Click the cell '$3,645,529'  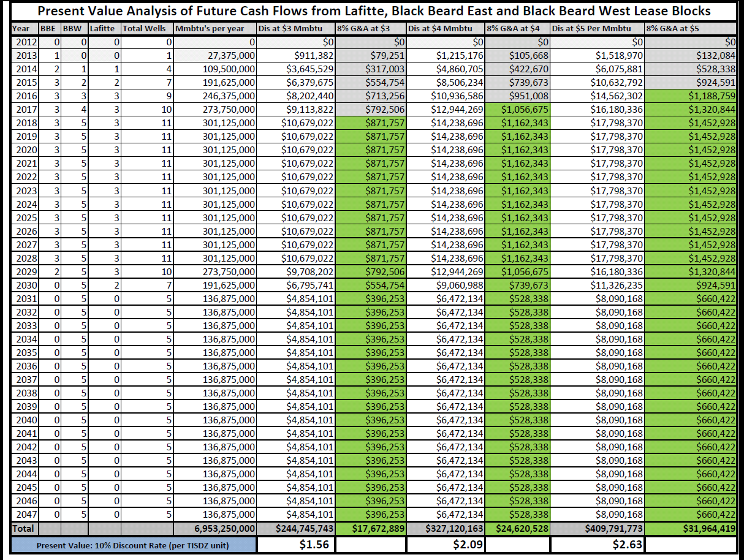296,69
